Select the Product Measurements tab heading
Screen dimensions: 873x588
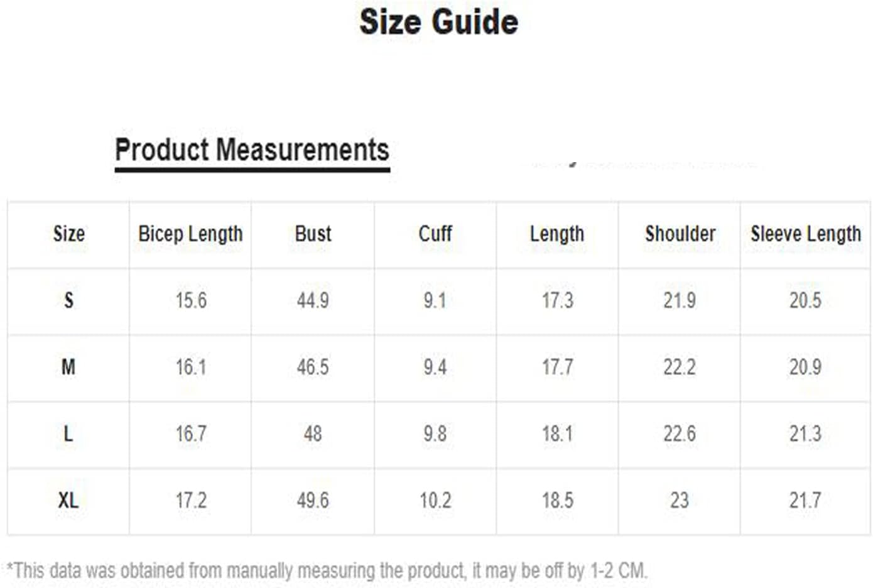tap(252, 151)
